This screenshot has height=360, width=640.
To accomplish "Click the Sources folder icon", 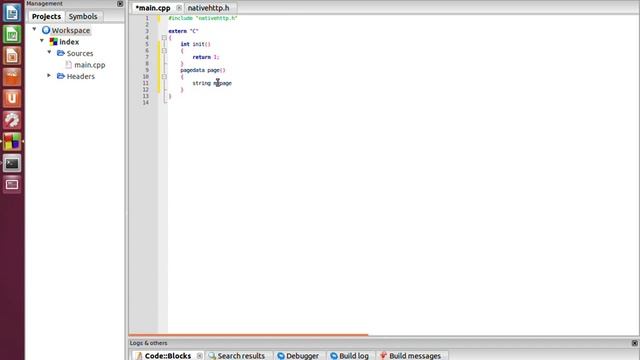I will pos(61,53).
